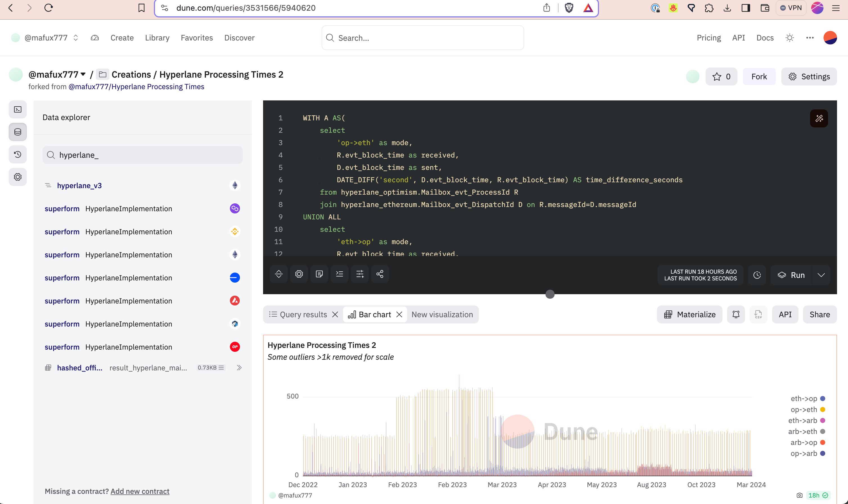Screen dimensions: 848x504
Task: Toggle arb->op series in chart legend
Action: click(808, 442)
